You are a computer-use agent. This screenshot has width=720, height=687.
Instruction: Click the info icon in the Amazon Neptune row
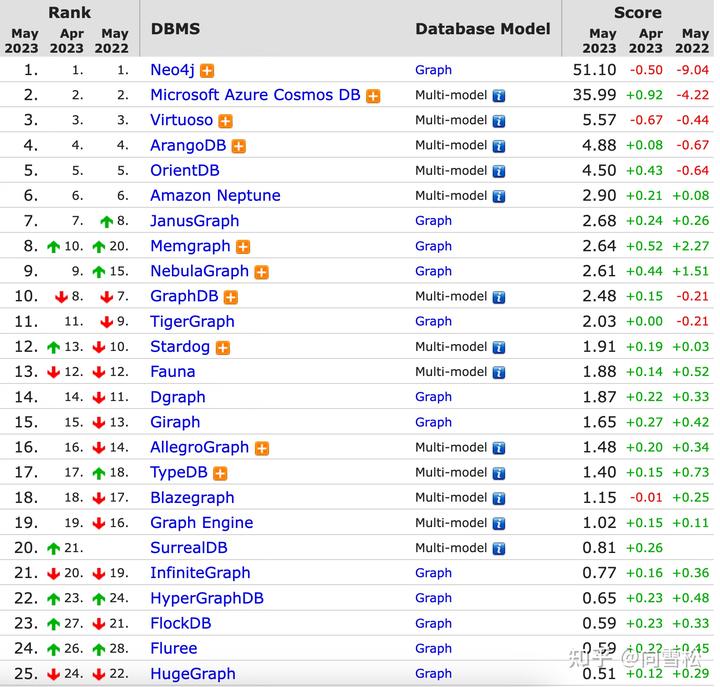pos(498,196)
